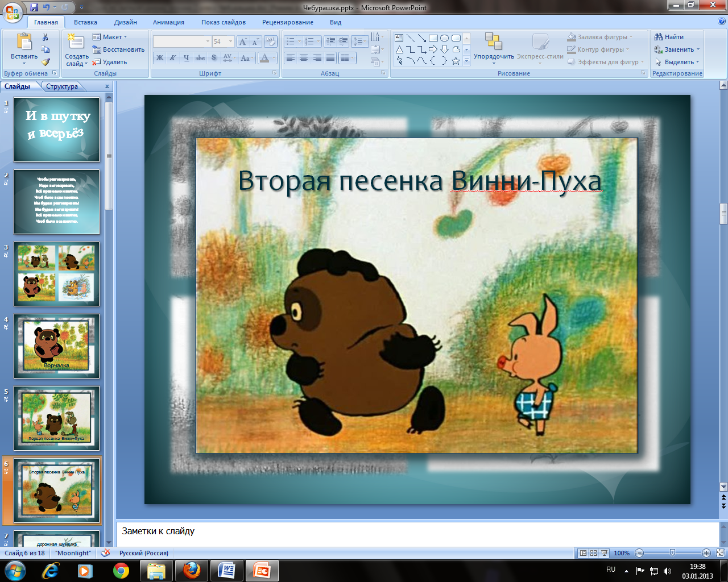Click Fit slide to window button
Image resolution: width=728 pixels, height=582 pixels.
click(x=720, y=553)
